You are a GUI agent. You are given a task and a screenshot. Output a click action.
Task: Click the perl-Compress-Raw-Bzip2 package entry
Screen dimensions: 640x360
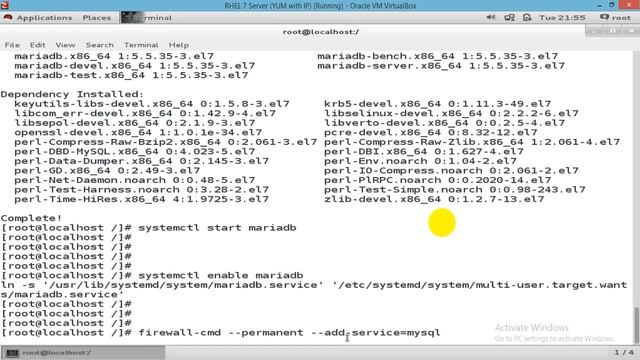(x=166, y=142)
